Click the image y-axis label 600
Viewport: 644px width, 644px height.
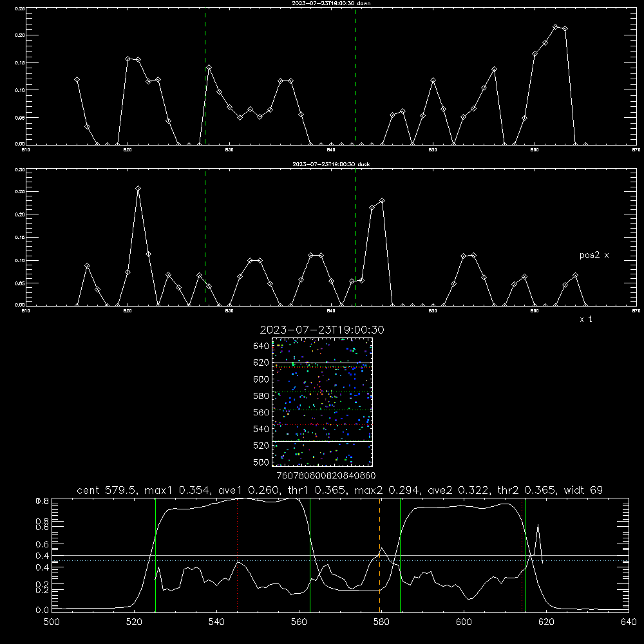pyautogui.click(x=261, y=379)
